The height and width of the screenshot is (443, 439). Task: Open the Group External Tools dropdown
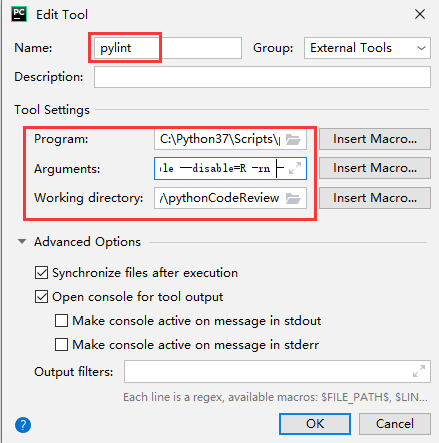[367, 48]
